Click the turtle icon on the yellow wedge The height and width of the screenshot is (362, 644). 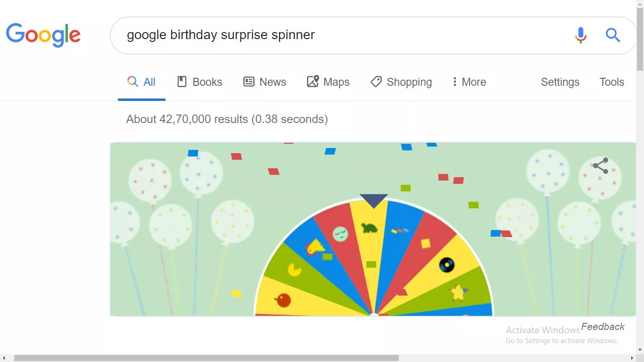[x=369, y=228]
